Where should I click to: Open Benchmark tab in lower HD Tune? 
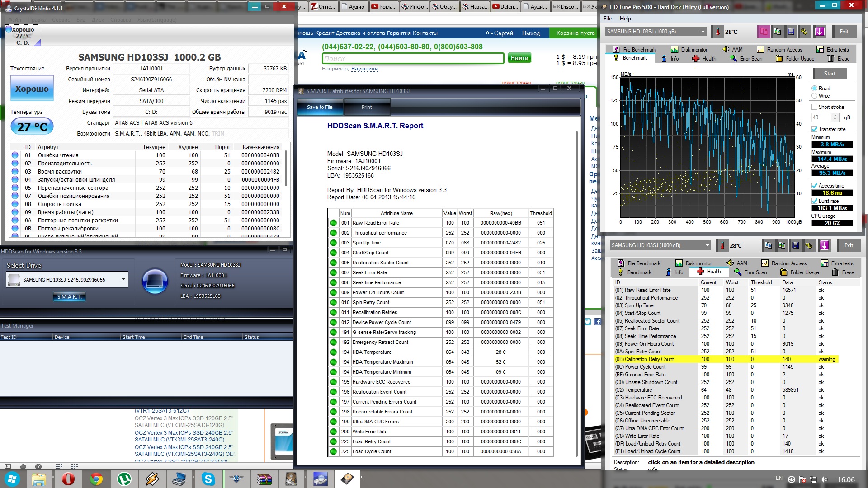(634, 272)
